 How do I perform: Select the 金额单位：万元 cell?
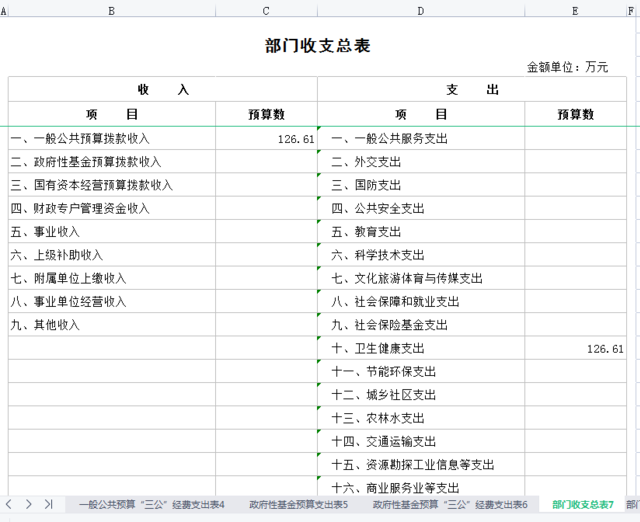coord(567,67)
